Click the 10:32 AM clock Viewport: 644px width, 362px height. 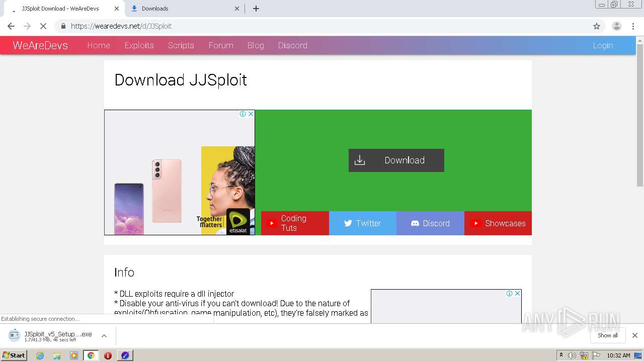point(618,355)
